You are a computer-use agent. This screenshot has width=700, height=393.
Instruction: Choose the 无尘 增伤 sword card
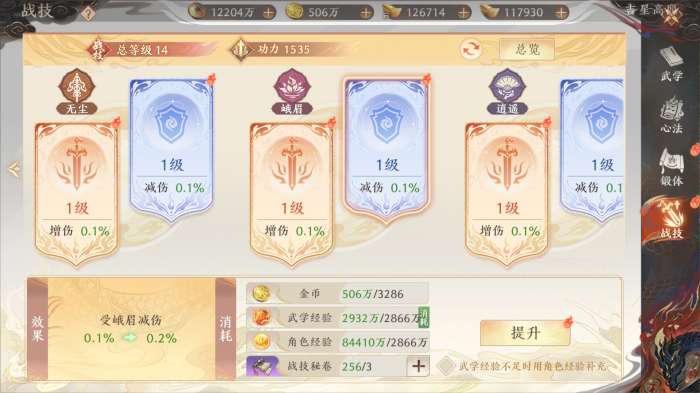pos(77,194)
